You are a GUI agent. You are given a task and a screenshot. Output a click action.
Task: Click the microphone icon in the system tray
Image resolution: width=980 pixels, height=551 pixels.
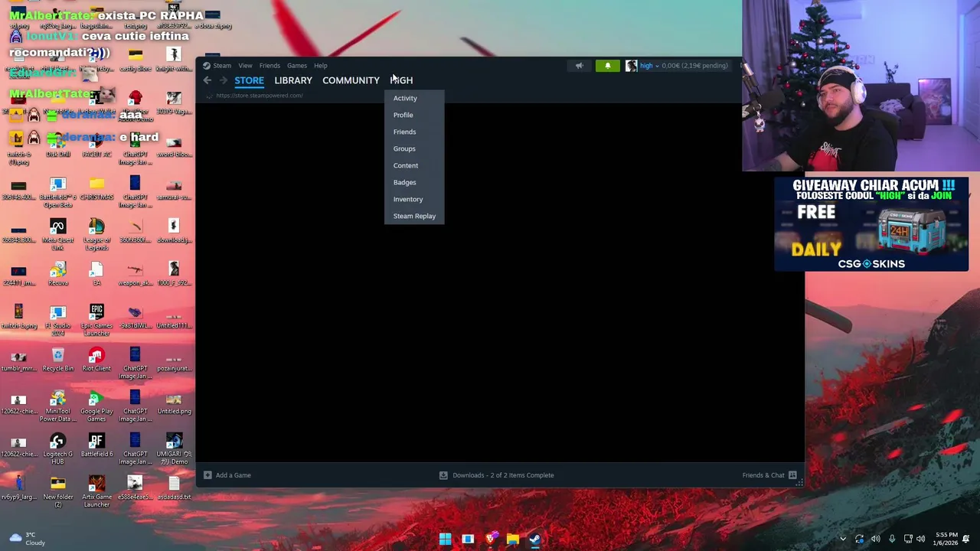point(892,539)
